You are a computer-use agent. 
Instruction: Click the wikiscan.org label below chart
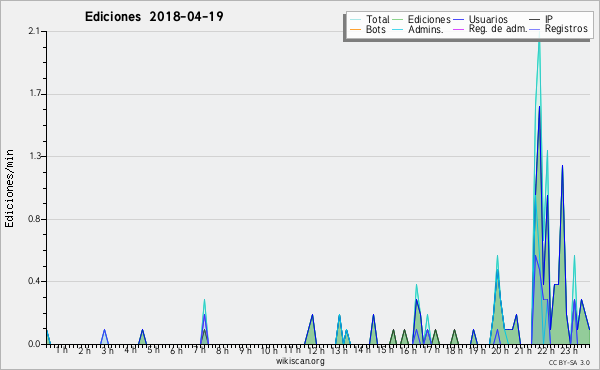pos(300,361)
